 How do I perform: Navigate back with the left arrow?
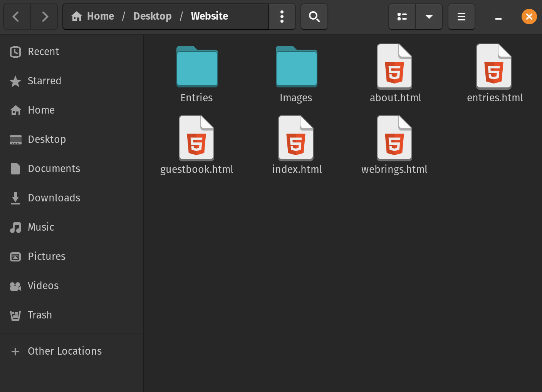click(x=16, y=17)
